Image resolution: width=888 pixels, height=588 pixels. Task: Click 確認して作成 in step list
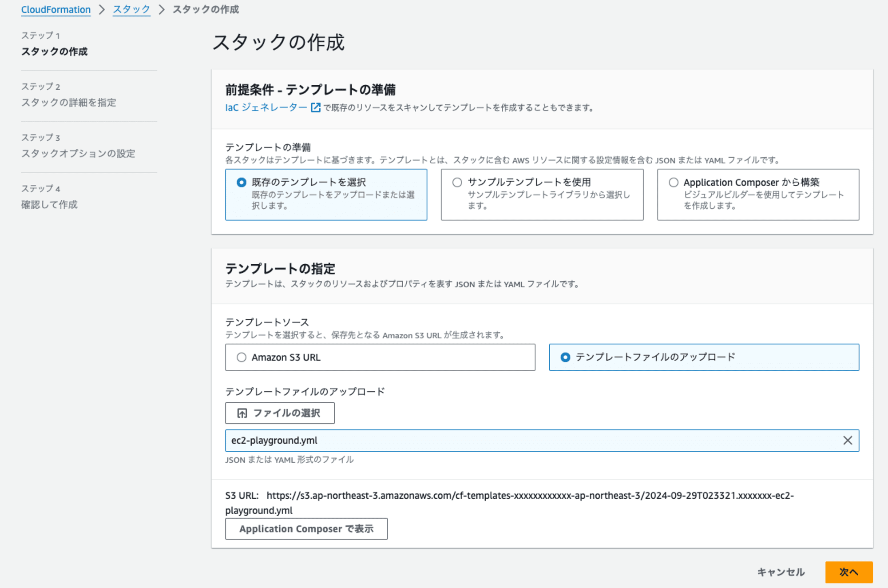pos(49,205)
